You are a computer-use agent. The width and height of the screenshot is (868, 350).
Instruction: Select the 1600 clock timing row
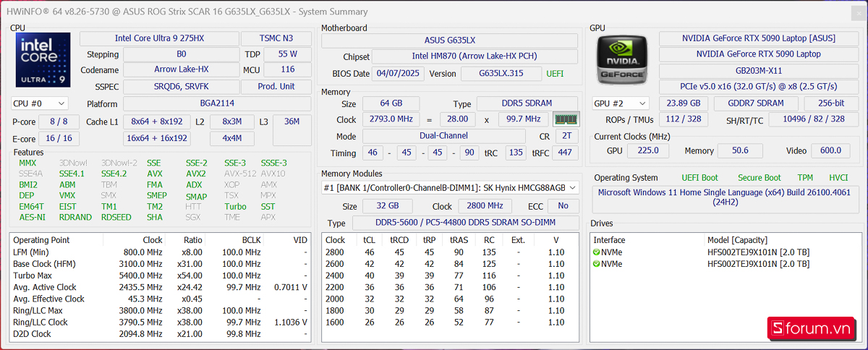(451, 323)
